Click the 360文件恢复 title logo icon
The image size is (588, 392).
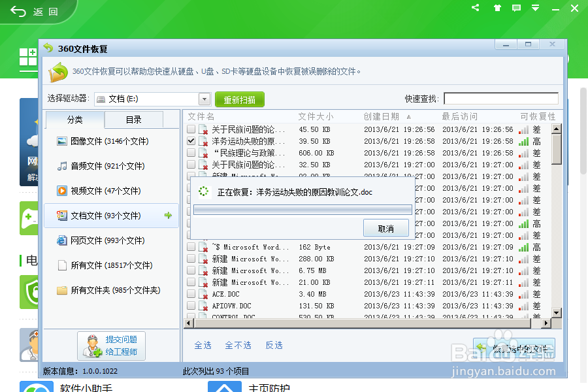tap(48, 48)
